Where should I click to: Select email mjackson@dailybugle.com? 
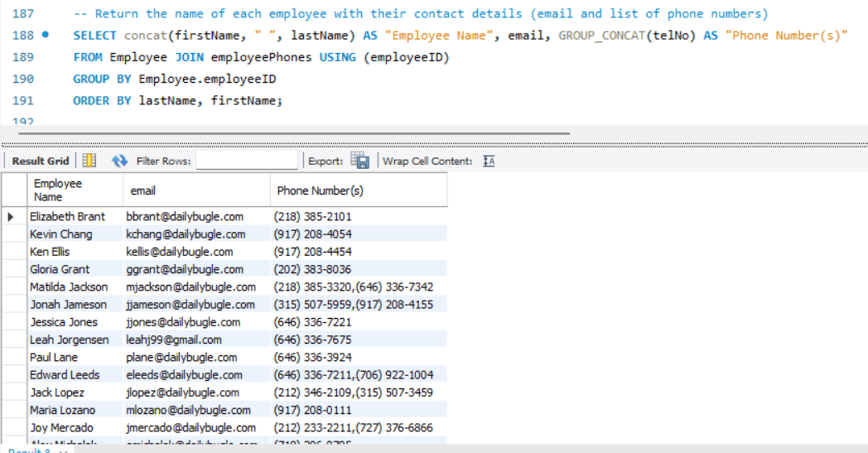[x=197, y=287]
